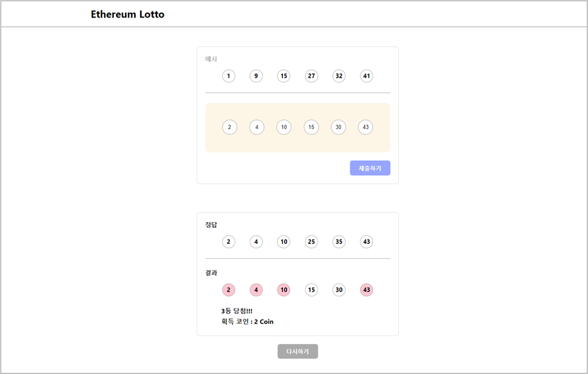Select number 41 in the example row
This screenshot has height=374, width=588.
(366, 76)
